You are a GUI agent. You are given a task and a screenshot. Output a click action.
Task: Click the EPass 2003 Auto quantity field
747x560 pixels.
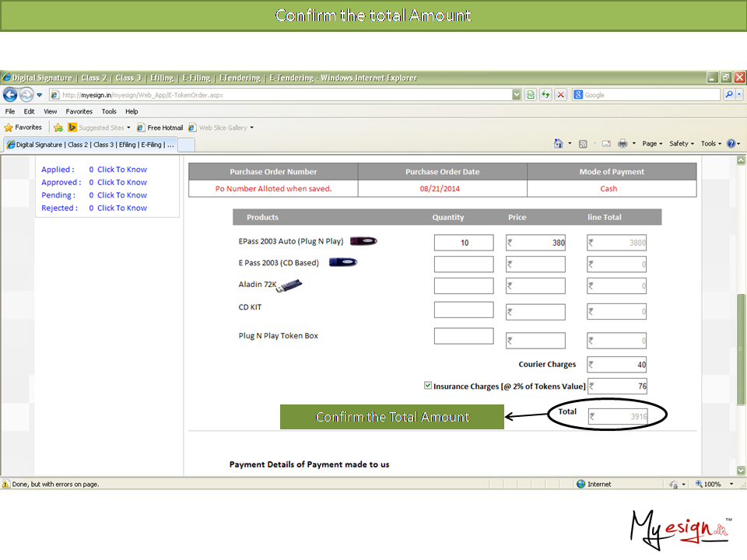point(464,243)
